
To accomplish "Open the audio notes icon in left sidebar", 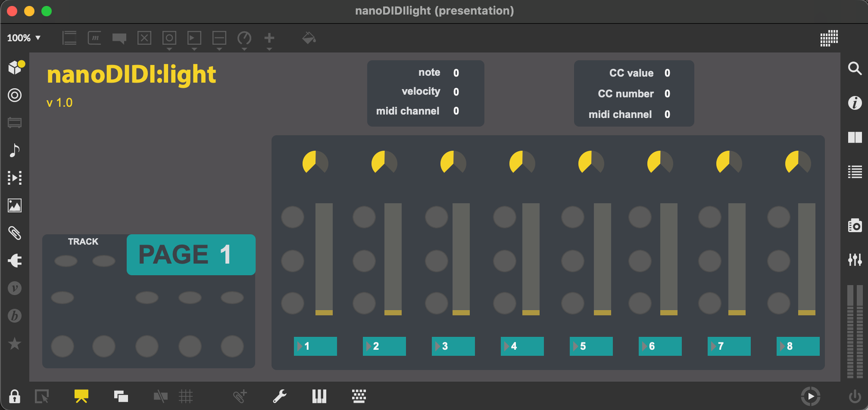I will pyautogui.click(x=15, y=150).
